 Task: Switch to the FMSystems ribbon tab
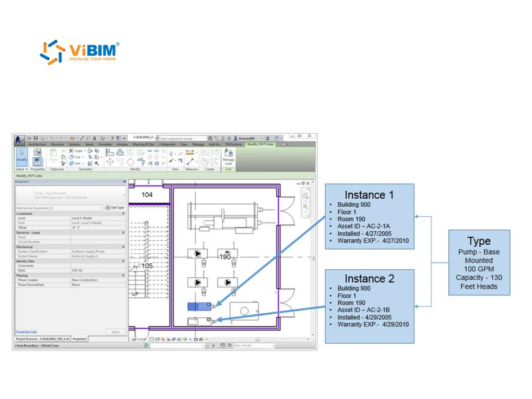[x=234, y=144]
